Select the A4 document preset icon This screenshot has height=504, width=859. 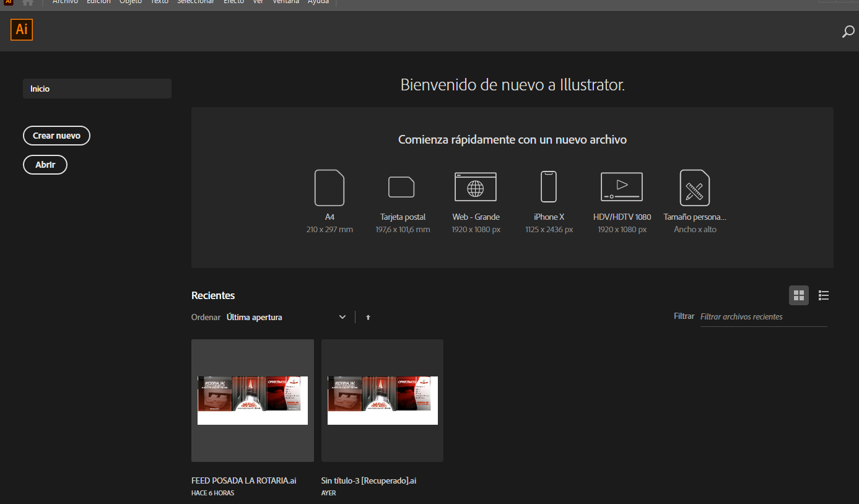[329, 188]
